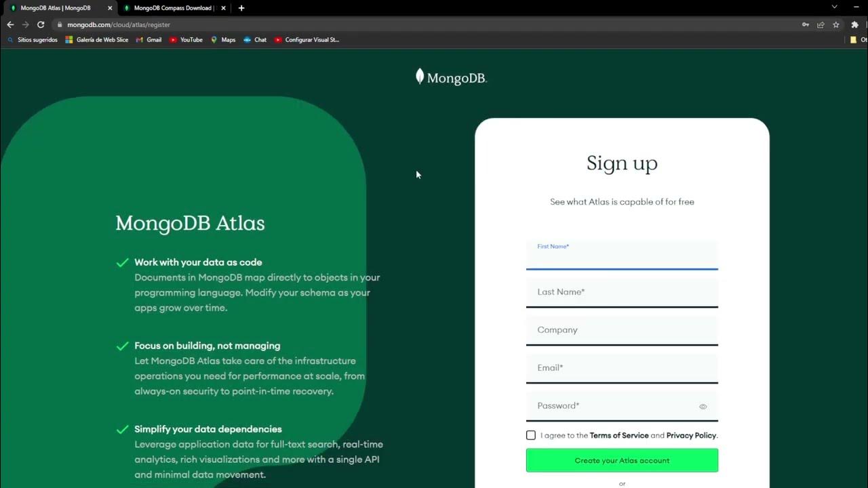Focus the Last Name field
Screen dimensions: 868x488
pyautogui.click(x=622, y=293)
